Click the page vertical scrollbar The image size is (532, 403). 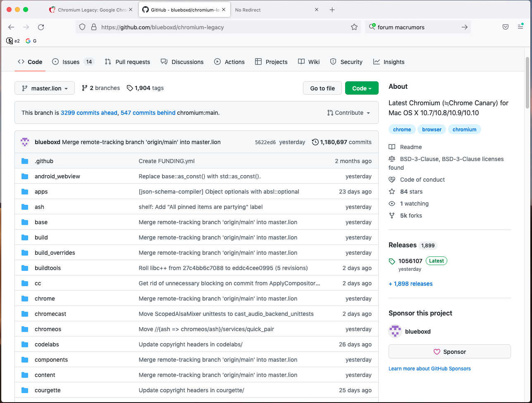527,83
